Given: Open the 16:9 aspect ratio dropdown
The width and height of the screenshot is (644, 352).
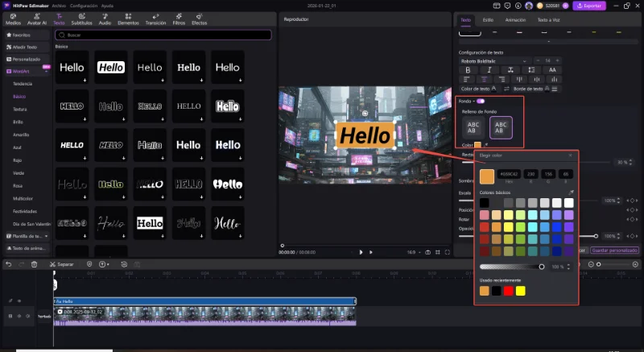Looking at the screenshot, I should click(x=415, y=252).
